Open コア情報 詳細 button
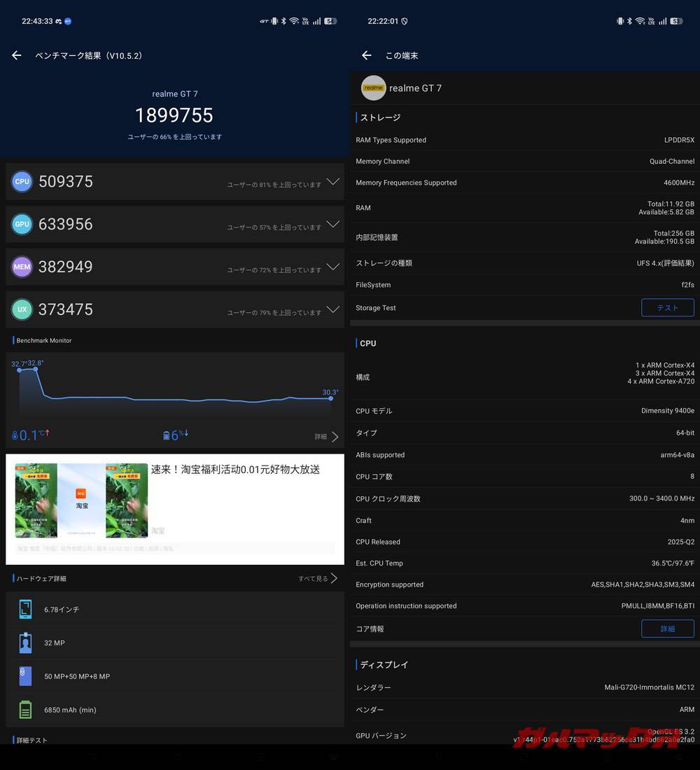Screen dimensions: 700x770 point(668,629)
